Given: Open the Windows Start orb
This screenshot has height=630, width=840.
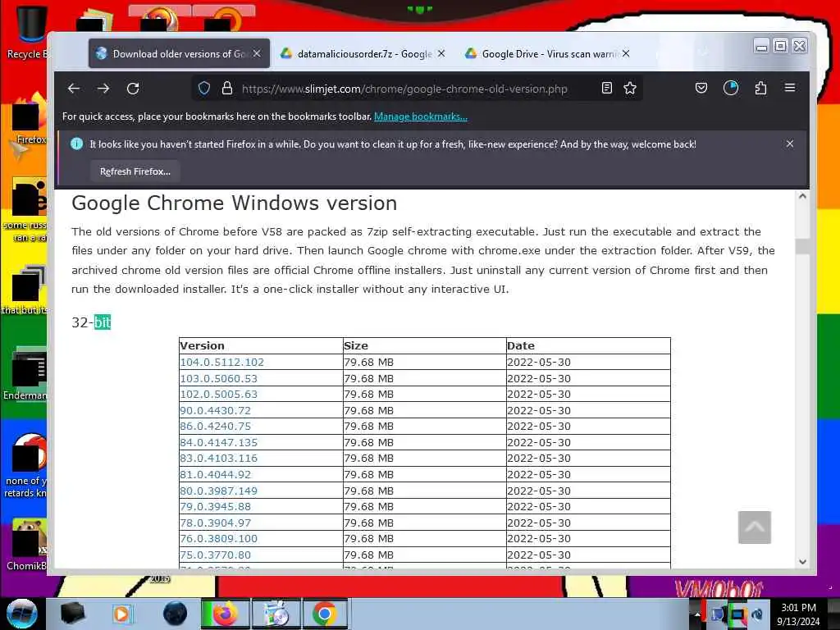Looking at the screenshot, I should 21,614.
